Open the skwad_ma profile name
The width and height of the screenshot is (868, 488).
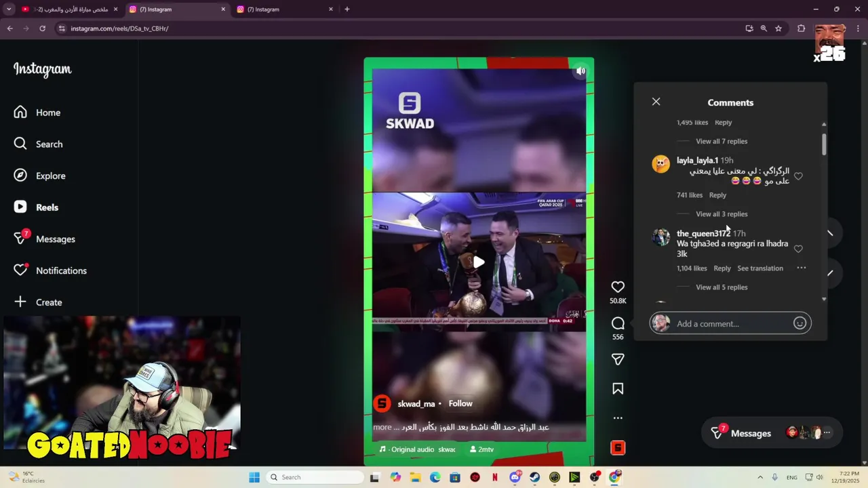point(416,404)
